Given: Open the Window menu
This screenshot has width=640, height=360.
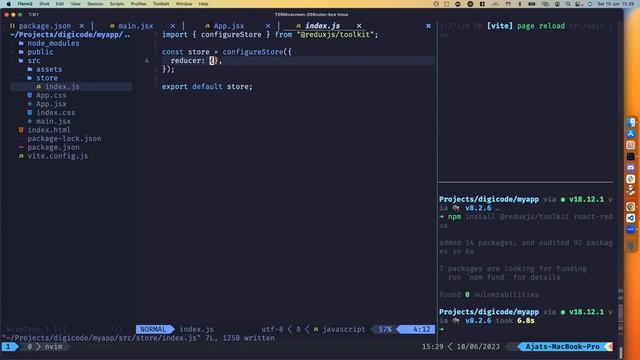Looking at the screenshot, I should pyautogui.click(x=184, y=4).
